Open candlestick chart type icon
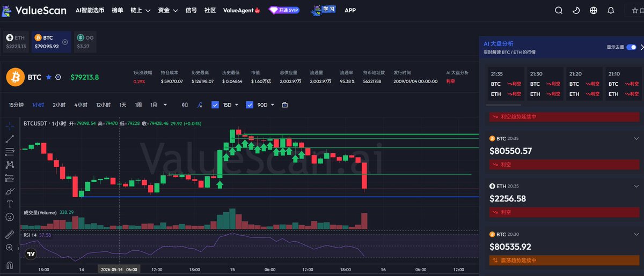Viewport: 644px width, 276px height. [185, 105]
